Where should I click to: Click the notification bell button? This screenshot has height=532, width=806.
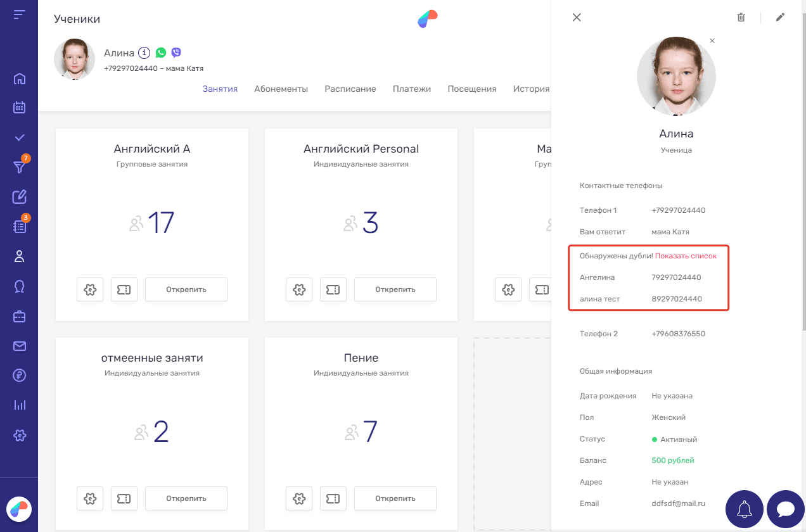pos(745,509)
